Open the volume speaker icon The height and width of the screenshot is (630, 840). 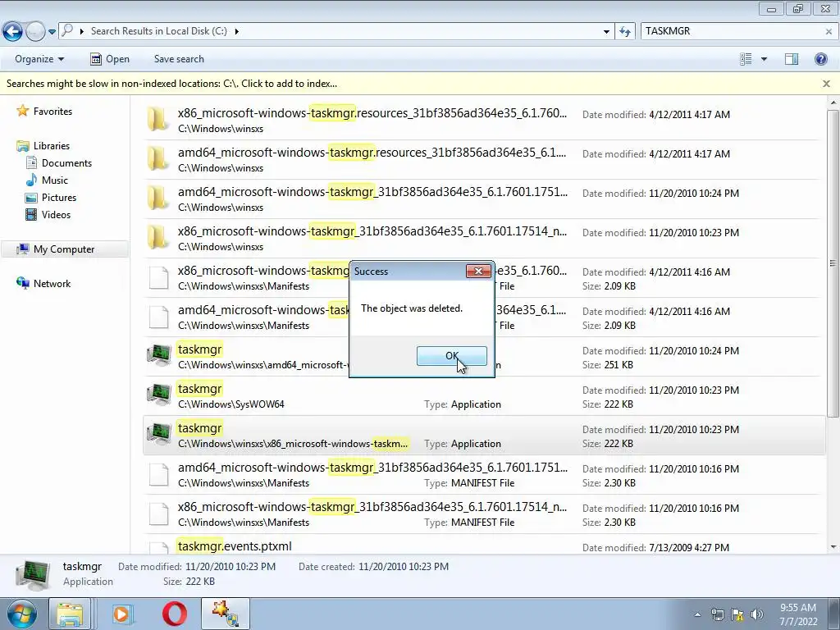pos(757,614)
